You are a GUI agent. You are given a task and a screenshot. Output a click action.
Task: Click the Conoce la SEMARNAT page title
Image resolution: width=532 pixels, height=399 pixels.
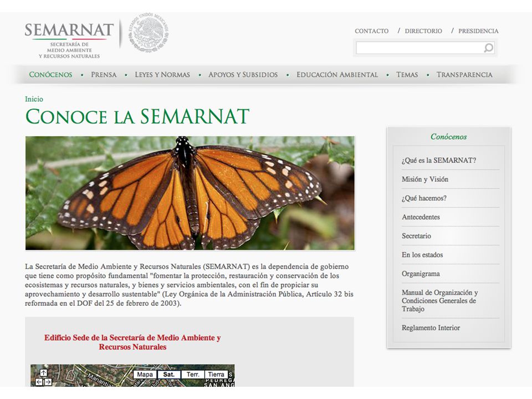pos(137,117)
